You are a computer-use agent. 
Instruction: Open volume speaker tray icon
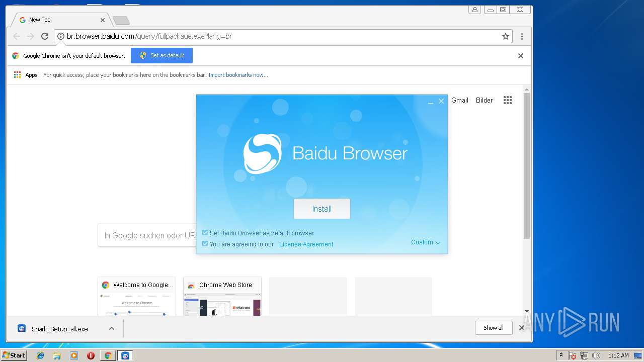point(596,355)
